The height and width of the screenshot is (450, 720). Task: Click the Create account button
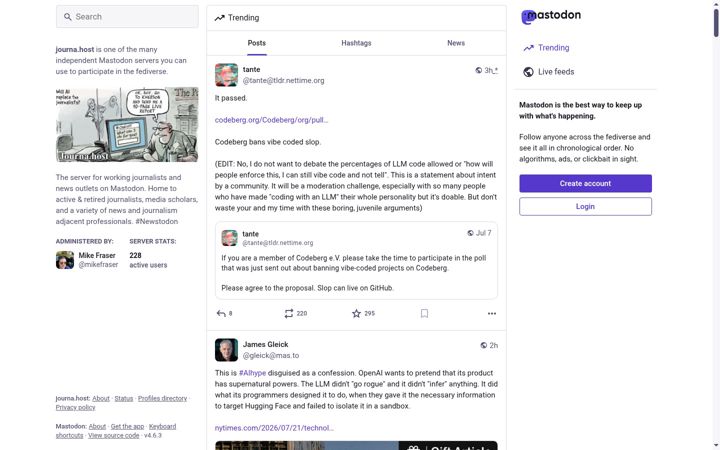pos(585,183)
